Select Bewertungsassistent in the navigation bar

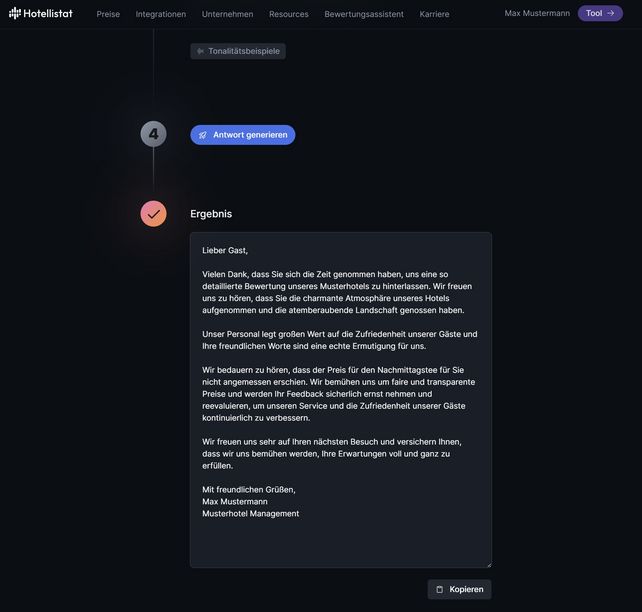pyautogui.click(x=364, y=14)
